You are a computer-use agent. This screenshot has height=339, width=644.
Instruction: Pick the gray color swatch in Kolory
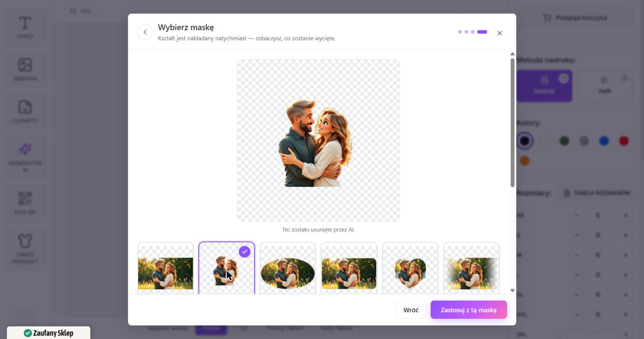click(584, 141)
